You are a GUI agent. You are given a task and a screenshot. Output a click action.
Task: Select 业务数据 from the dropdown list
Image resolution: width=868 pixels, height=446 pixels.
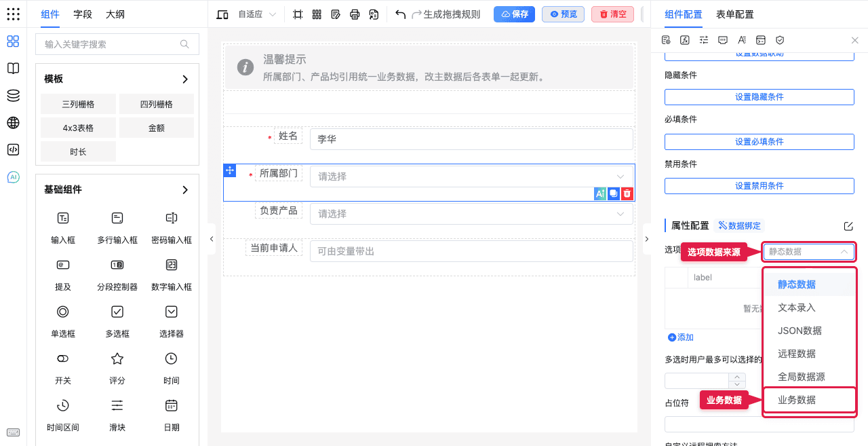tap(810, 400)
